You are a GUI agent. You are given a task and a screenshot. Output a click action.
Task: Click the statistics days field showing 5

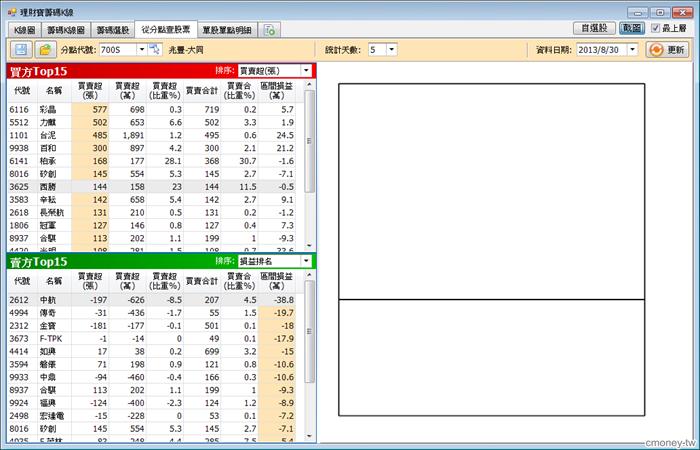377,49
